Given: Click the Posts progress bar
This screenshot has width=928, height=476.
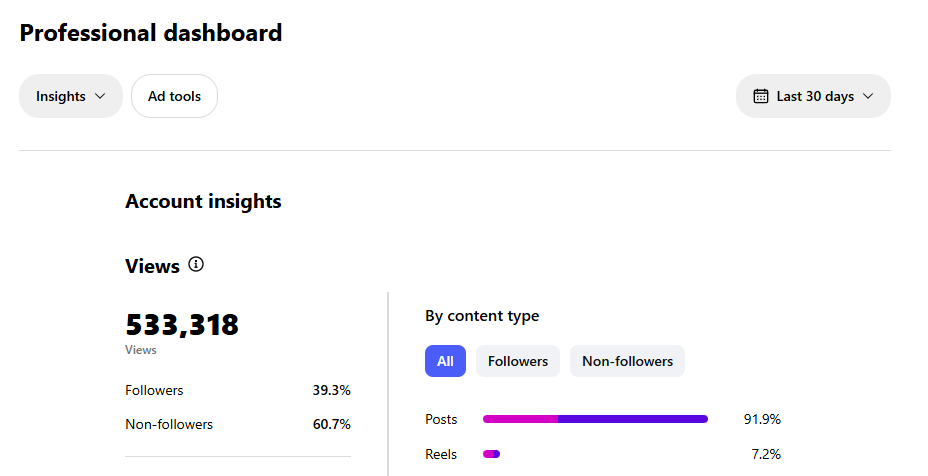Looking at the screenshot, I should [x=595, y=419].
